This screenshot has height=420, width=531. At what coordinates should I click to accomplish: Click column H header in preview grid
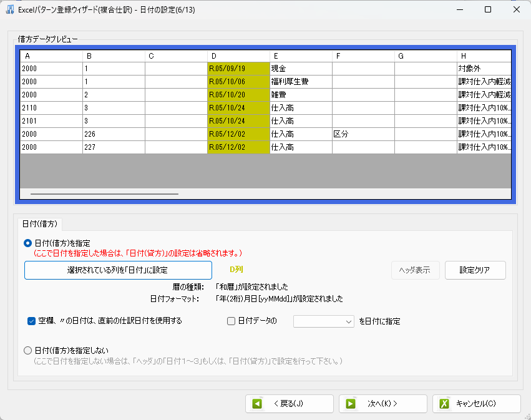[x=484, y=56]
